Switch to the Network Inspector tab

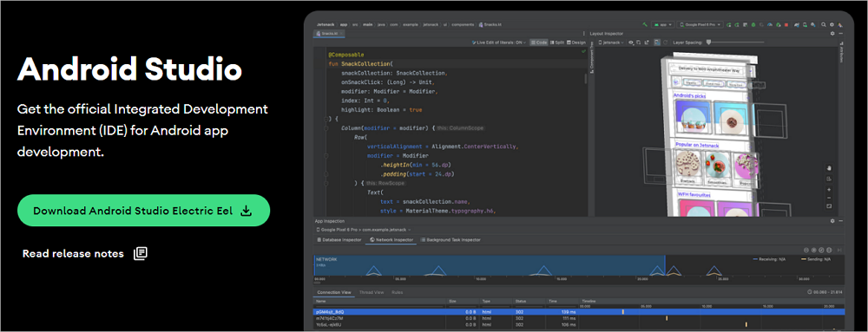tap(391, 240)
